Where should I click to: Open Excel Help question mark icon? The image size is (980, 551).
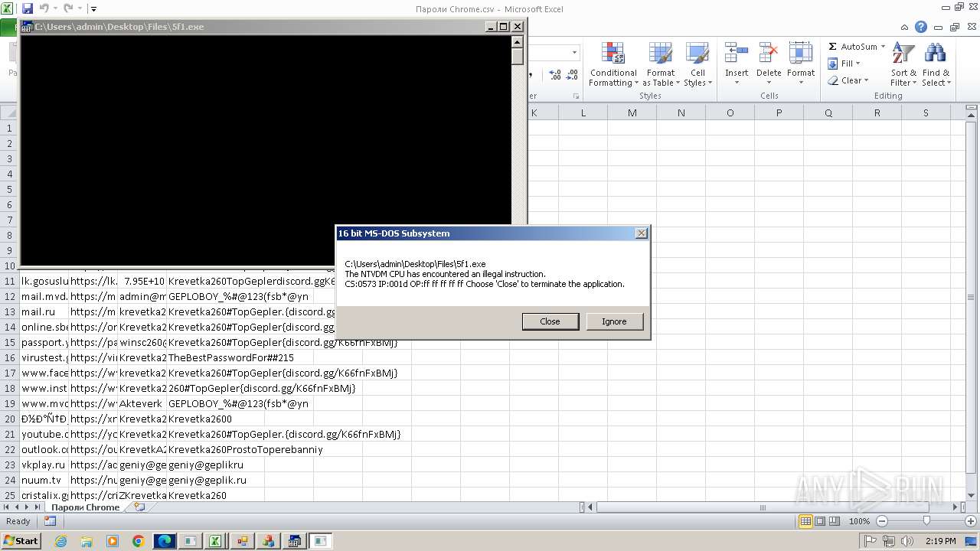(x=921, y=27)
